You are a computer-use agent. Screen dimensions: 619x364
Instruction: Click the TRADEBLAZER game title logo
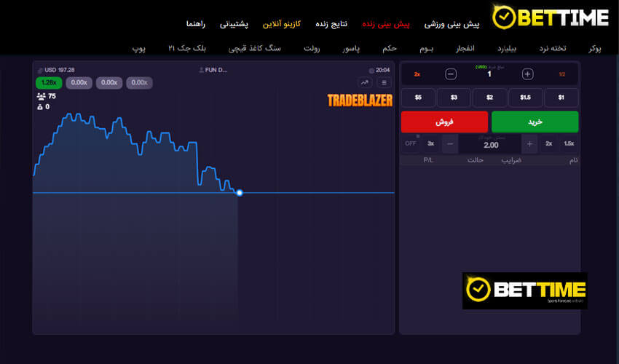pyautogui.click(x=360, y=100)
